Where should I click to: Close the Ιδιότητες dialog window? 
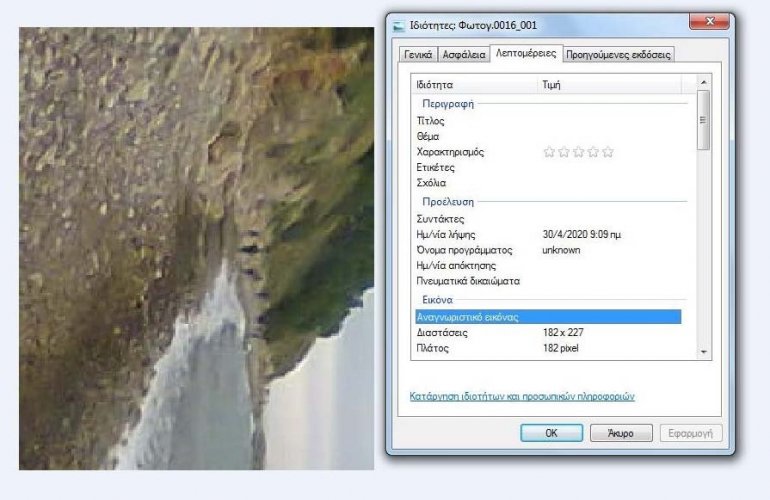tap(709, 21)
